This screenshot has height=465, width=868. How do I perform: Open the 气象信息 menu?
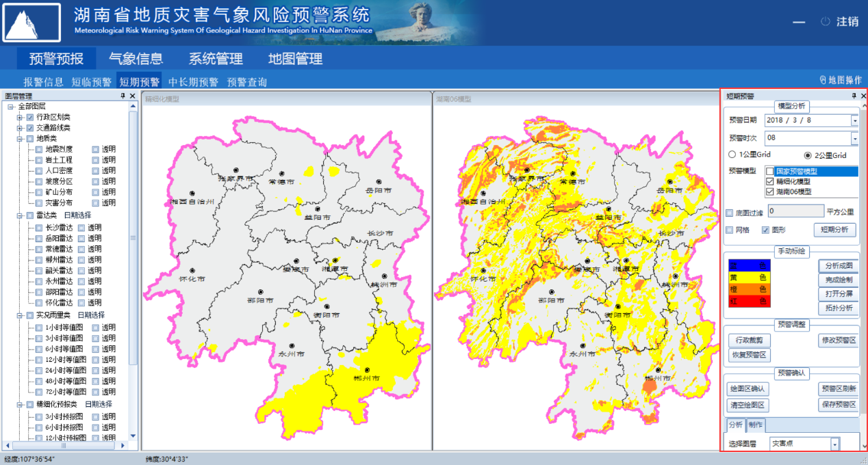pos(137,58)
